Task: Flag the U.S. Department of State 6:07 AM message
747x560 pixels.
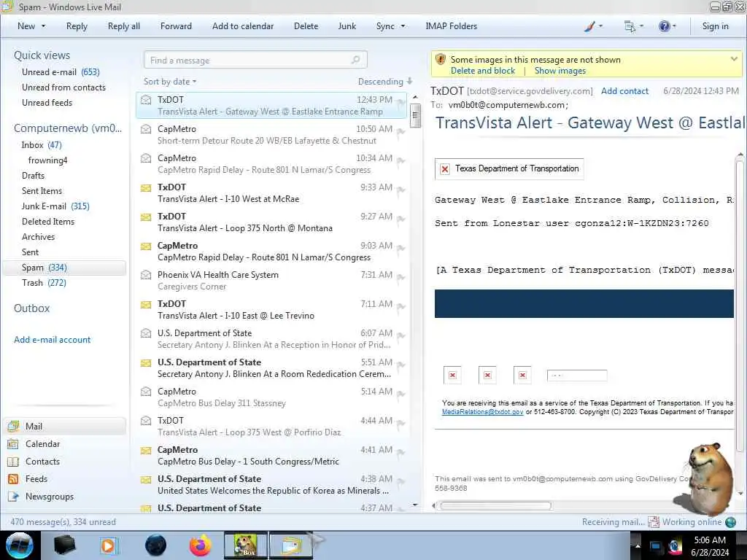Action: pyautogui.click(x=400, y=335)
